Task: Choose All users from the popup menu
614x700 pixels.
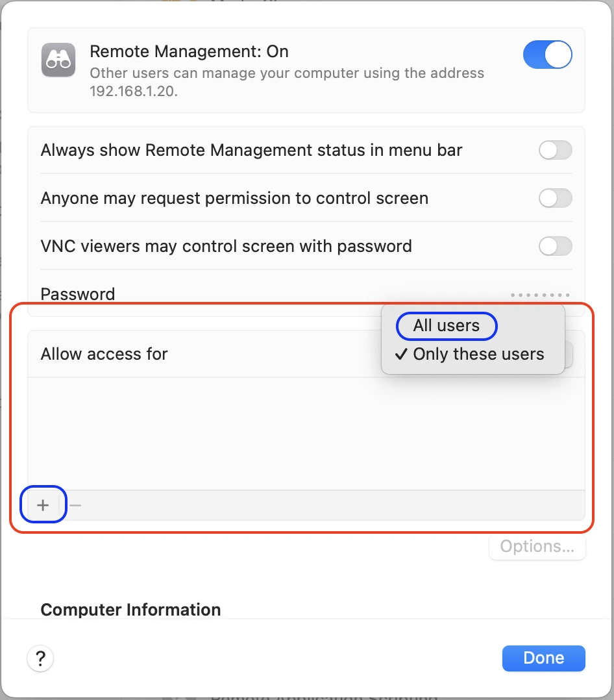Action: (447, 325)
